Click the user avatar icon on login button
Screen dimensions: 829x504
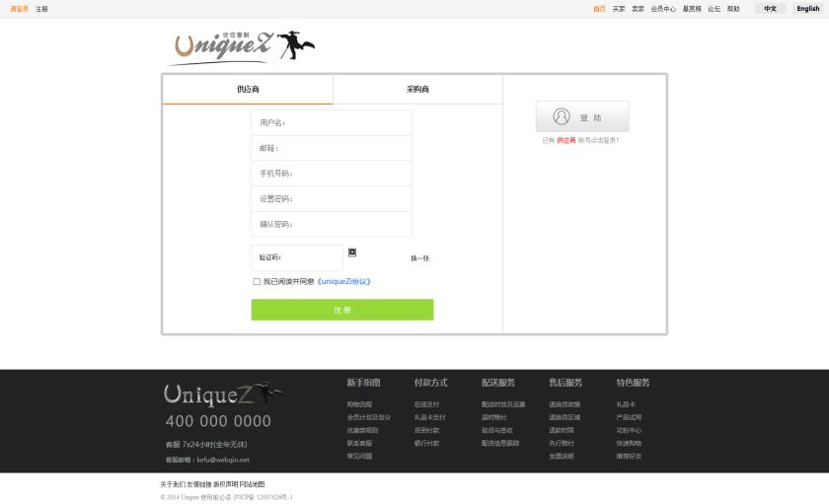pyautogui.click(x=562, y=116)
